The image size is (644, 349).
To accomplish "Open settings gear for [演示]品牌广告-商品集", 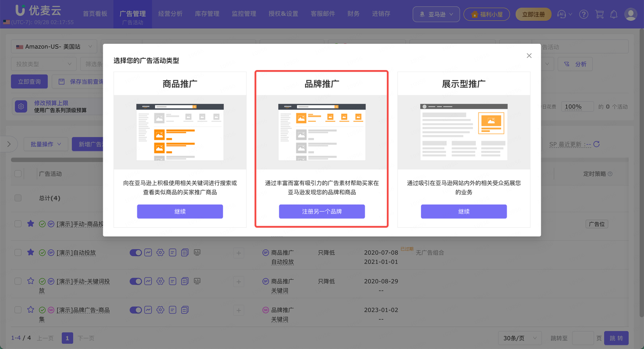I will [x=160, y=310].
